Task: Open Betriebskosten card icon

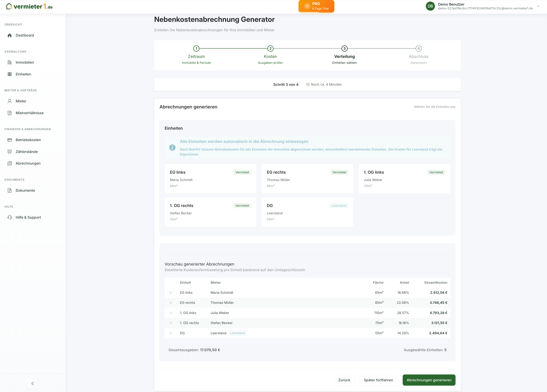Action: coord(10,140)
